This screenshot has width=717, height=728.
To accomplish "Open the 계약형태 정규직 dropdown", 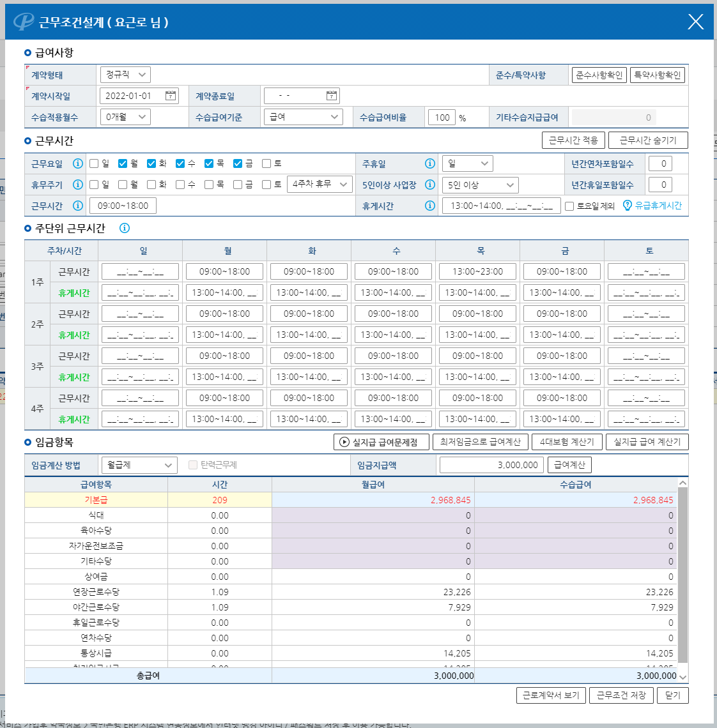I will [x=125, y=75].
